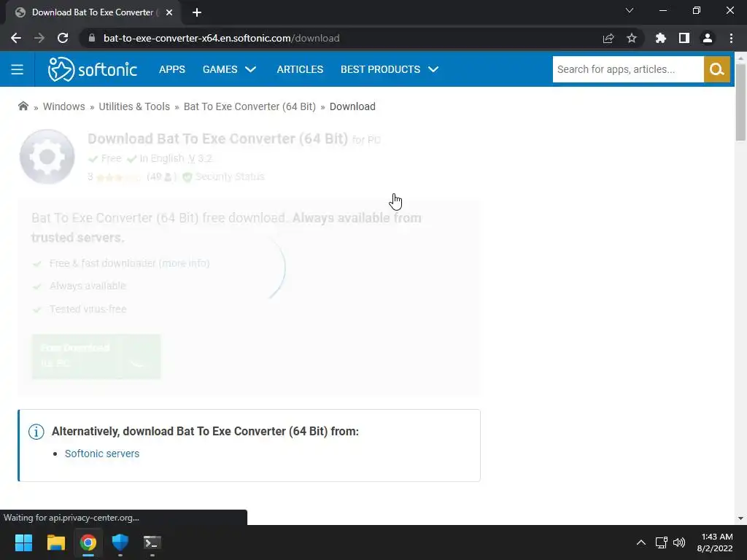Click the browser back arrow
747x560 pixels.
coord(16,38)
